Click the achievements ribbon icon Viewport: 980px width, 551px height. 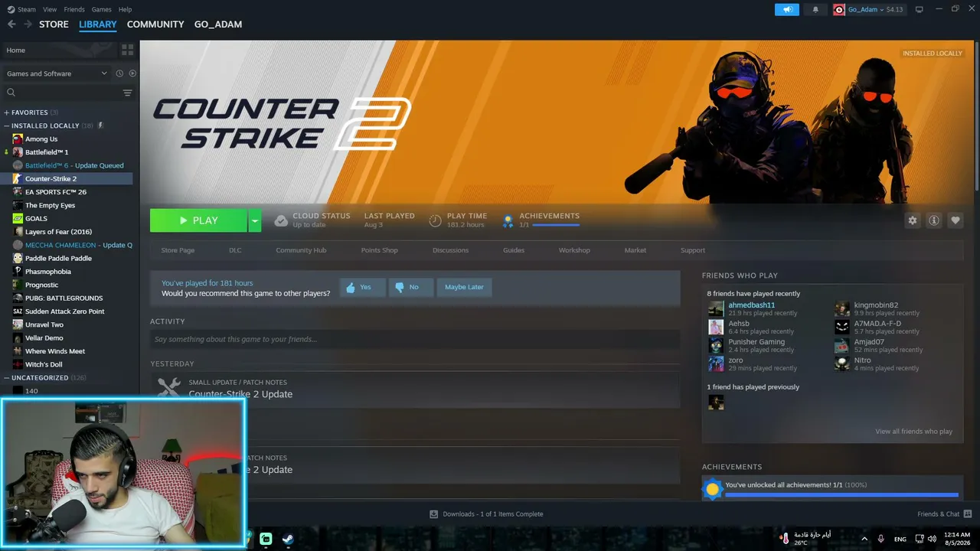coord(507,221)
